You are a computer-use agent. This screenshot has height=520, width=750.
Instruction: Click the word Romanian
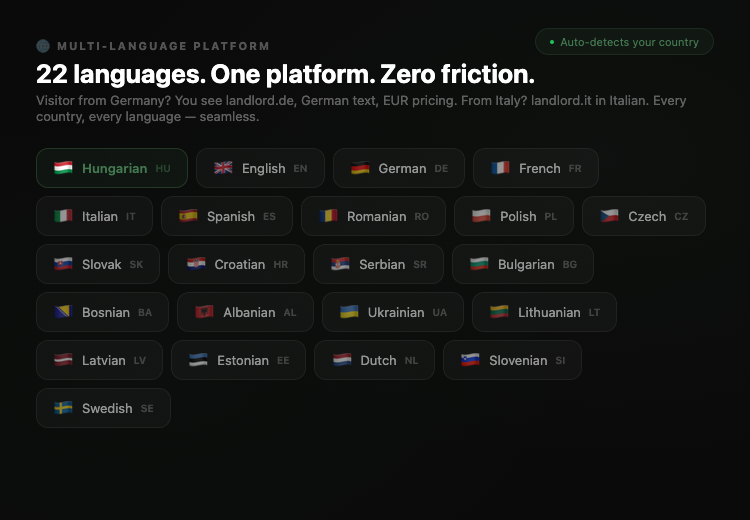coord(376,216)
